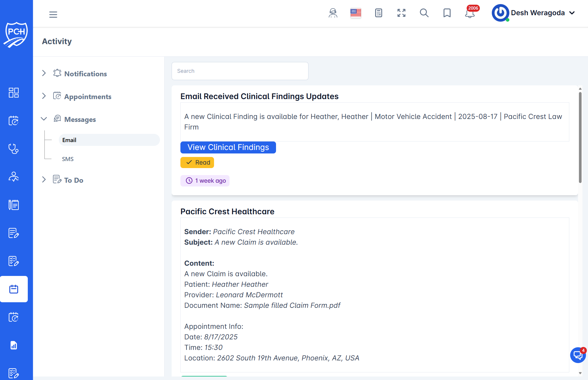Open the support agent headset icon
The width and height of the screenshot is (588, 380).
(333, 13)
